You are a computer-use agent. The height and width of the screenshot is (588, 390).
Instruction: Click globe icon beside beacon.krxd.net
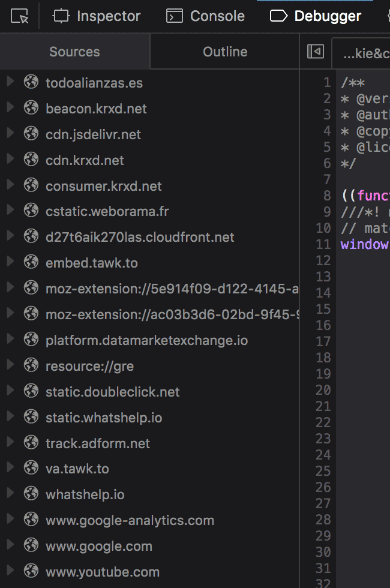point(31,107)
